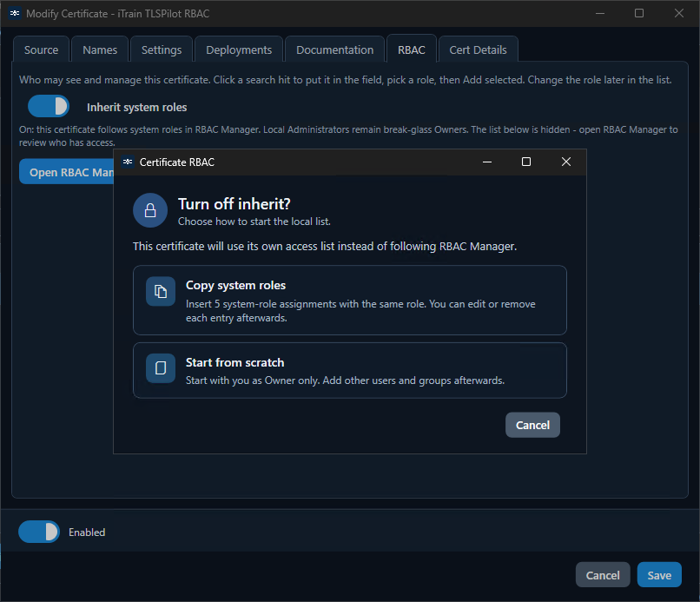Click the blank page icon in Start from scratch
This screenshot has height=602, width=700.
161,368
